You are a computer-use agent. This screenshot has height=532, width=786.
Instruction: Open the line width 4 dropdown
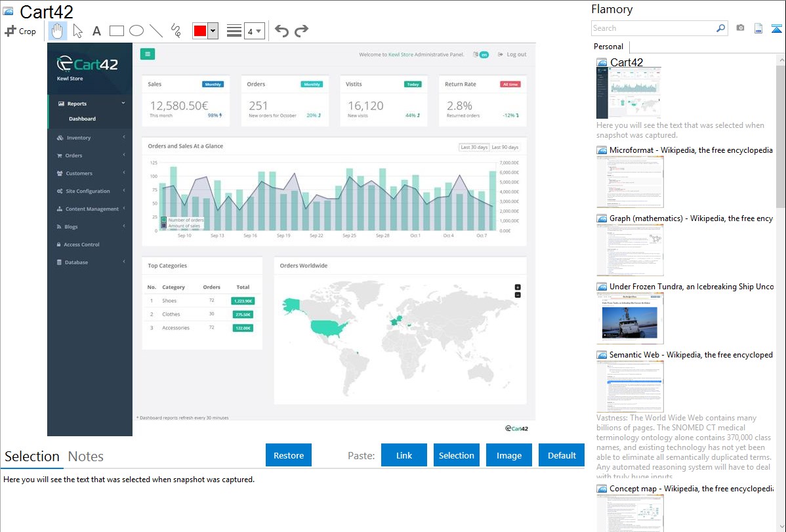tap(255, 31)
